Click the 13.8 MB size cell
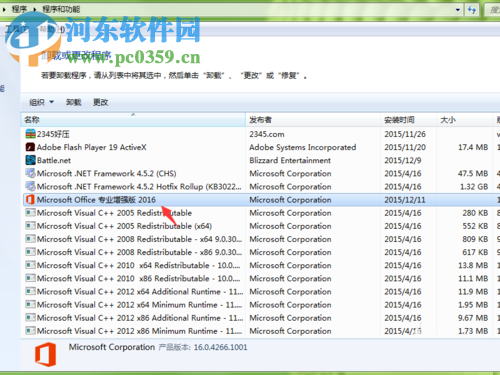 click(x=473, y=265)
